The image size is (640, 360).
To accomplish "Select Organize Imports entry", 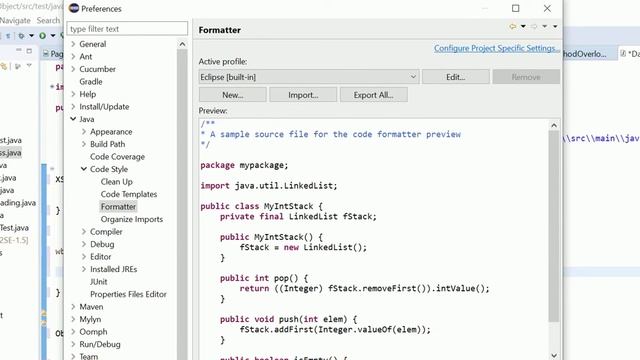I will pyautogui.click(x=132, y=219).
